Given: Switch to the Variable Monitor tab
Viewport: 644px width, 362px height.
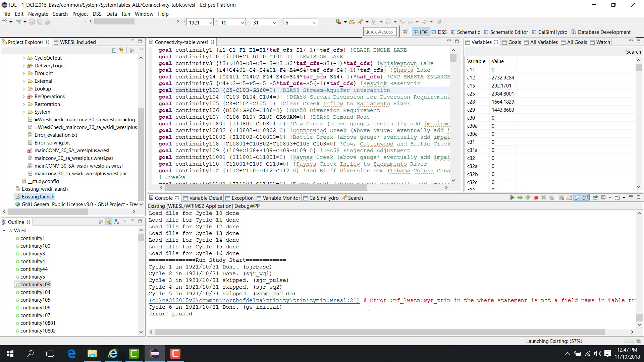Looking at the screenshot, I should pyautogui.click(x=278, y=198).
